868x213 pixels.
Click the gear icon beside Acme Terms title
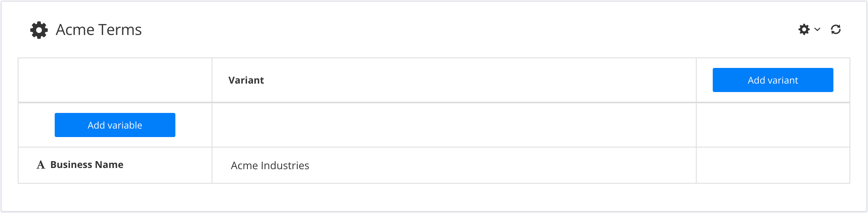(39, 30)
